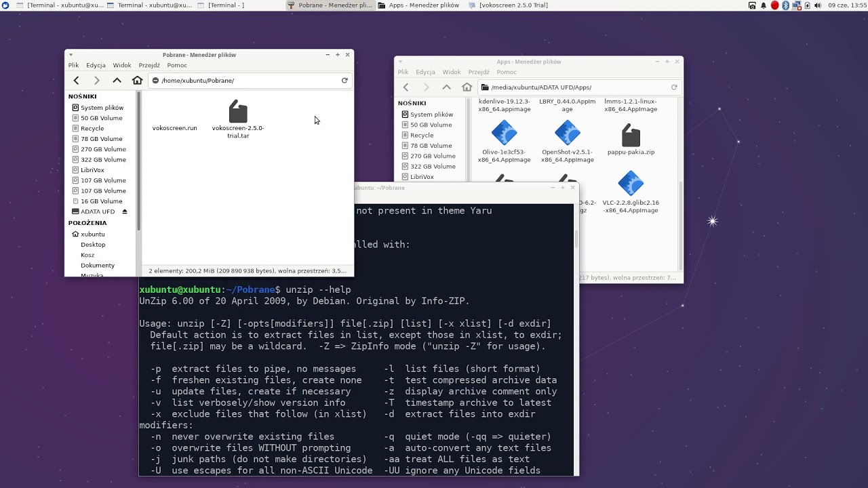Go back in the Pobrane file manager

tap(76, 80)
